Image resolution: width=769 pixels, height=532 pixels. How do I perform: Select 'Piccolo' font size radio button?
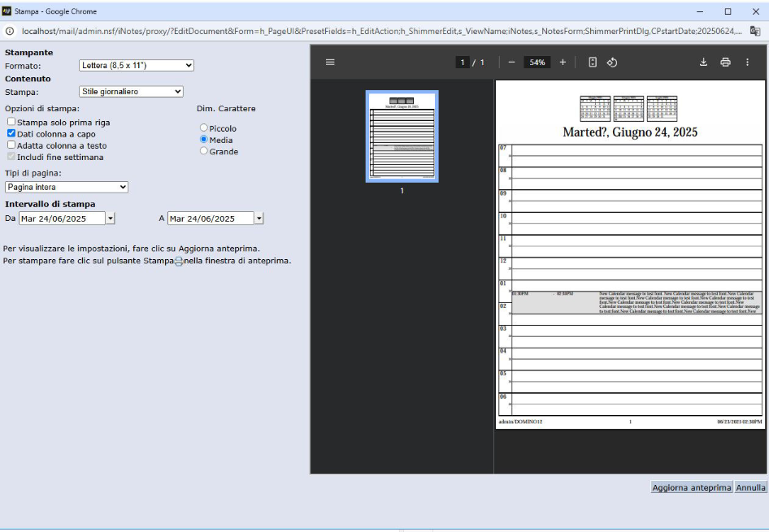click(204, 128)
